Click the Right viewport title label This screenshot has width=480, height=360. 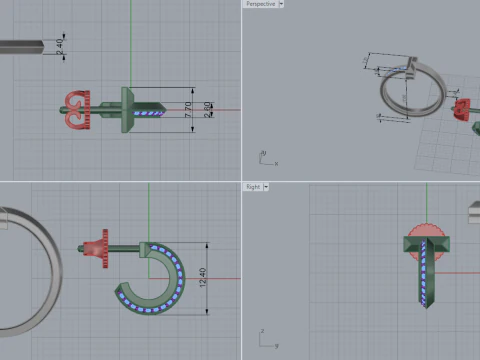click(x=253, y=187)
